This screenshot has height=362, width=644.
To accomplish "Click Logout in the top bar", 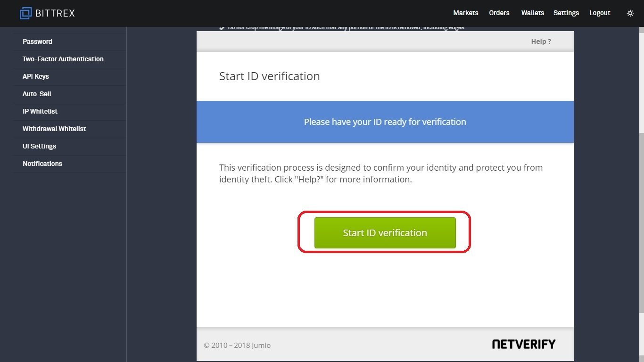I will (600, 13).
